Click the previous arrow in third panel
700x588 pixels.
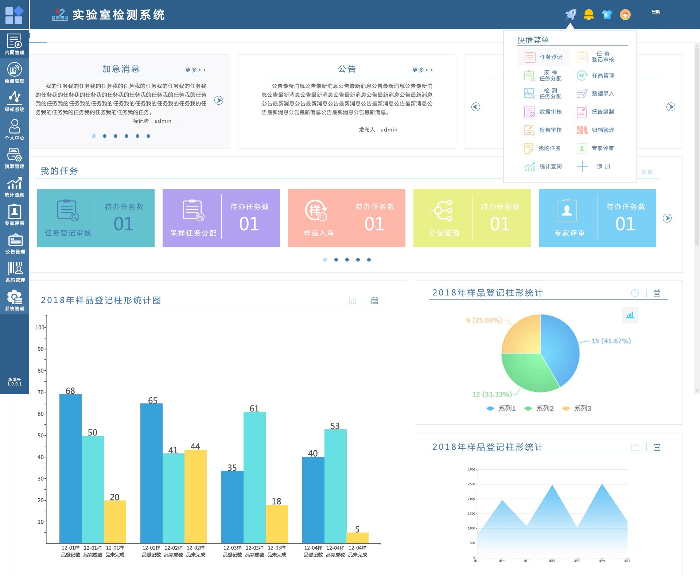[476, 107]
